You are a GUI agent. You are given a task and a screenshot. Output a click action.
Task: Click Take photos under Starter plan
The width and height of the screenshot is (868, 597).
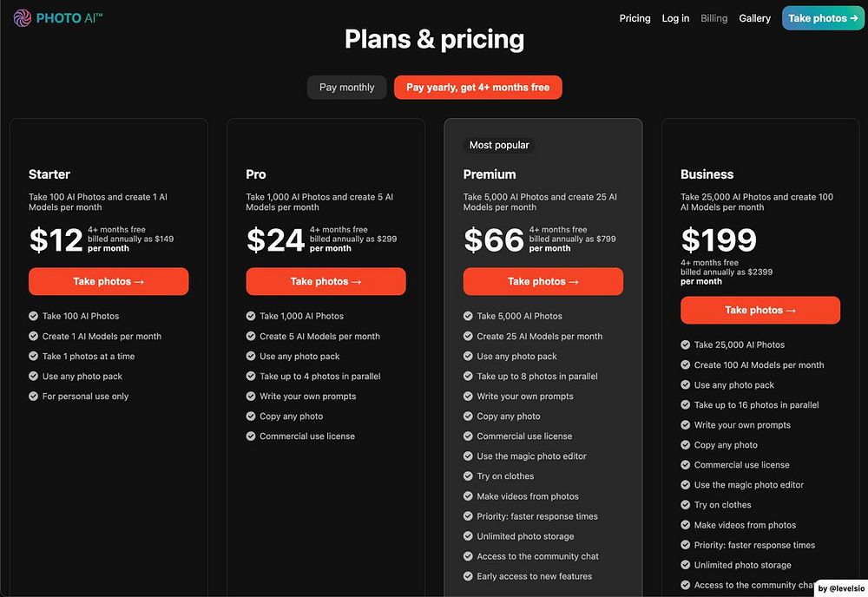108,281
